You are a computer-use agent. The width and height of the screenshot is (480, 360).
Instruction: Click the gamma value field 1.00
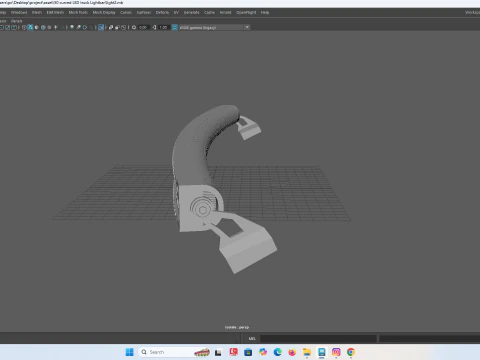(x=163, y=27)
